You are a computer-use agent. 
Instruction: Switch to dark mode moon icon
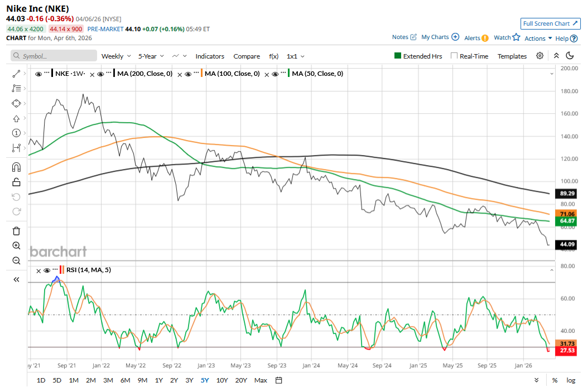point(570,56)
